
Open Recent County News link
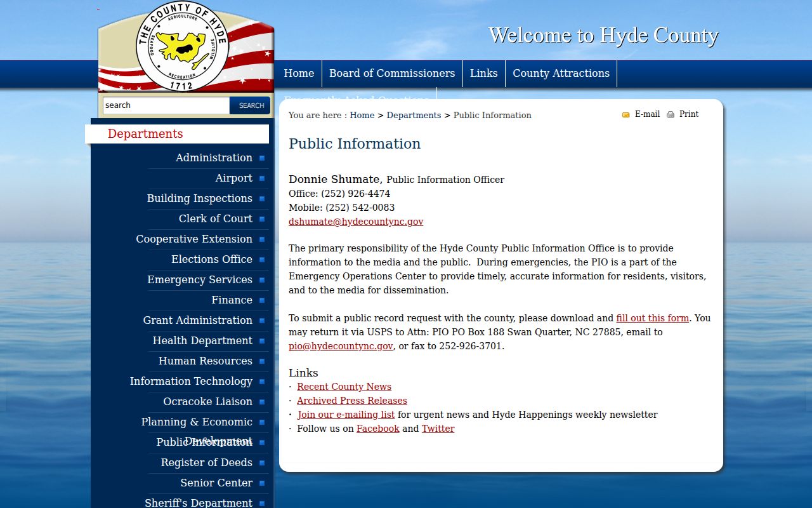pyautogui.click(x=344, y=387)
